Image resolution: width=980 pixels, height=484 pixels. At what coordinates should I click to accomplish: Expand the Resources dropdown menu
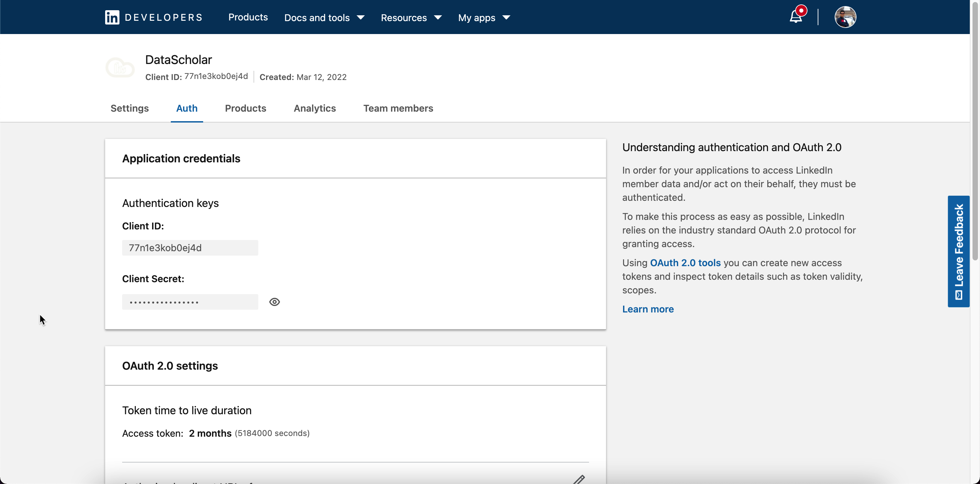[x=411, y=17]
